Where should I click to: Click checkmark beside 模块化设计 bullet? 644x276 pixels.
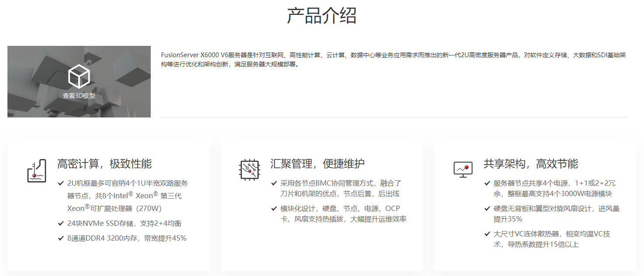(274, 209)
